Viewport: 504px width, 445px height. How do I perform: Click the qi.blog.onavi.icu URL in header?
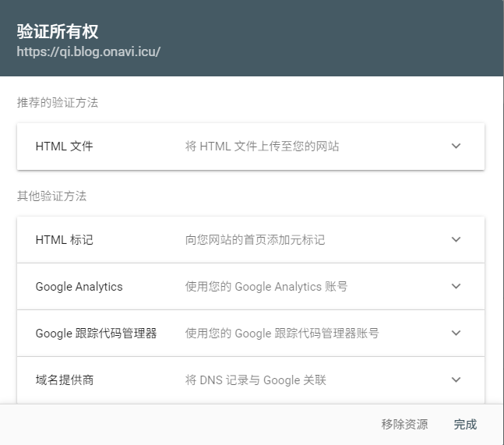[x=89, y=52]
